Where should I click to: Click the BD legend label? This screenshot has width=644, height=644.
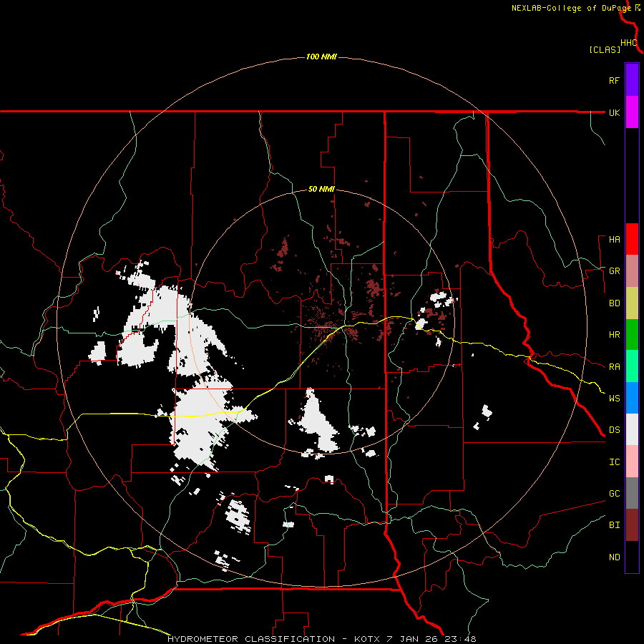(x=615, y=303)
